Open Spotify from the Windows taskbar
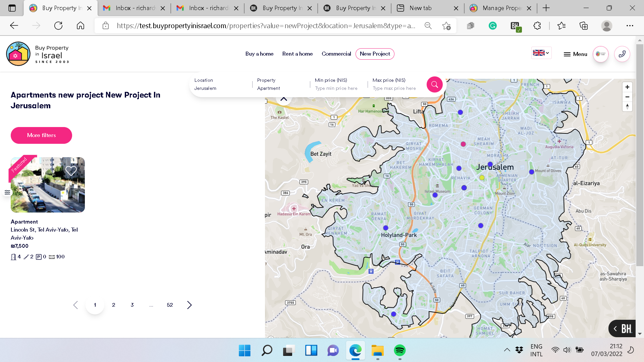The width and height of the screenshot is (644, 362). (x=399, y=350)
